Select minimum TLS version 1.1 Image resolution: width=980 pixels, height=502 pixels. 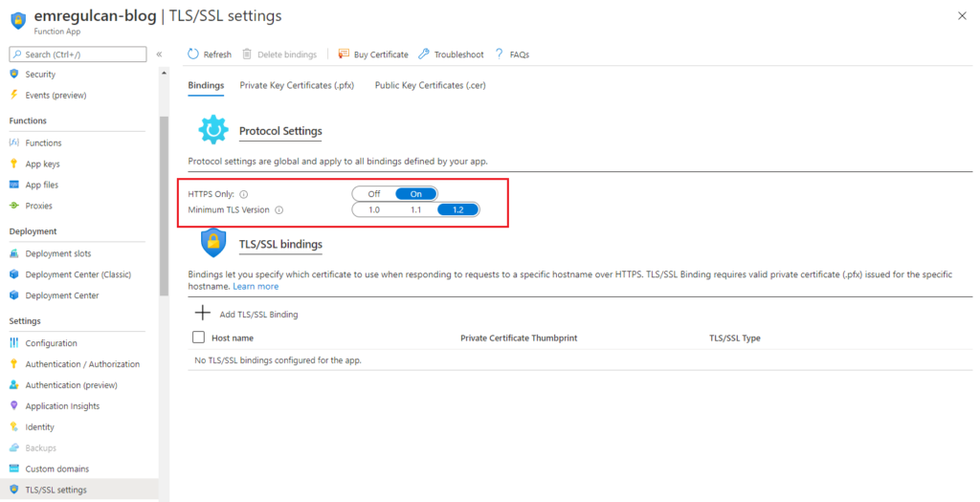click(x=416, y=209)
